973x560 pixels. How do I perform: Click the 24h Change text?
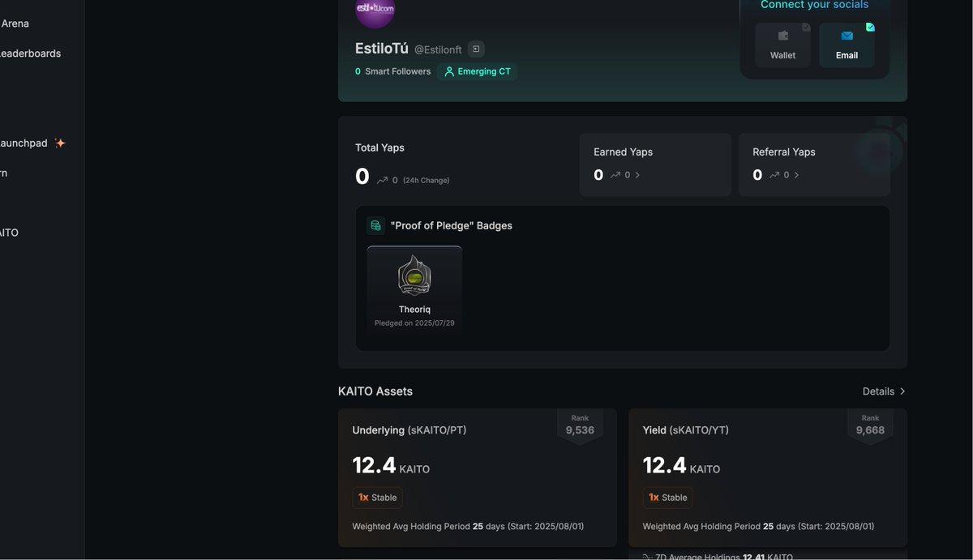click(x=426, y=180)
